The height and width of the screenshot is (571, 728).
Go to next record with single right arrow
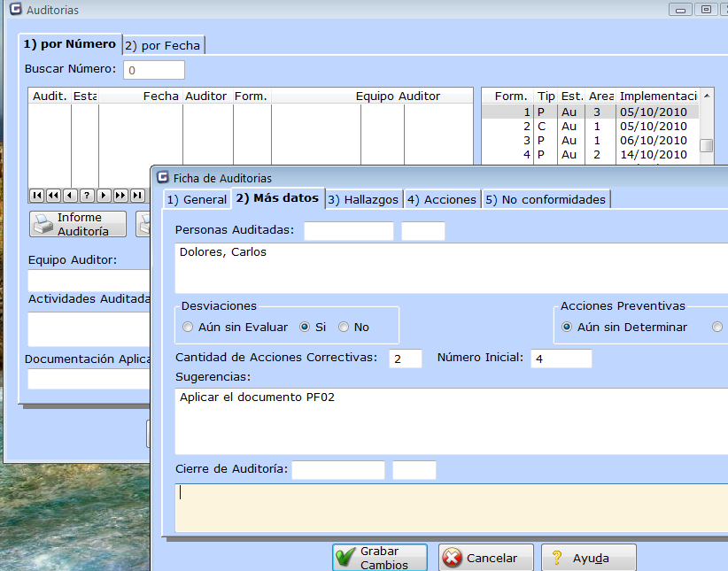tap(104, 196)
